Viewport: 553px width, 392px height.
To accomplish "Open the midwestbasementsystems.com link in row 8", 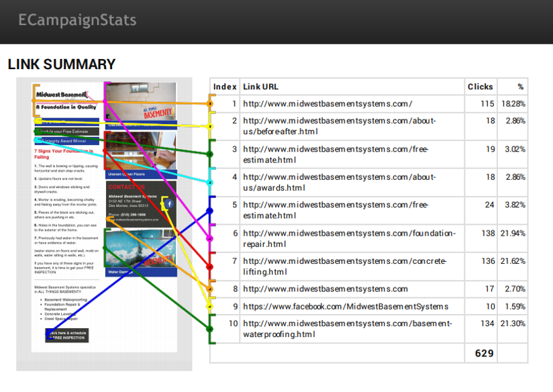I will pos(325,289).
